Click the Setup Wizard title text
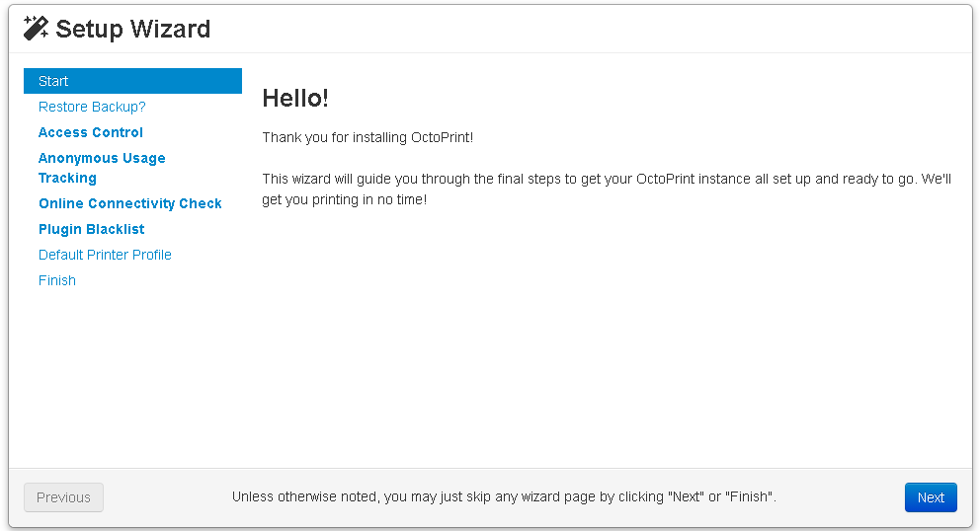980x531 pixels. pyautogui.click(x=133, y=29)
